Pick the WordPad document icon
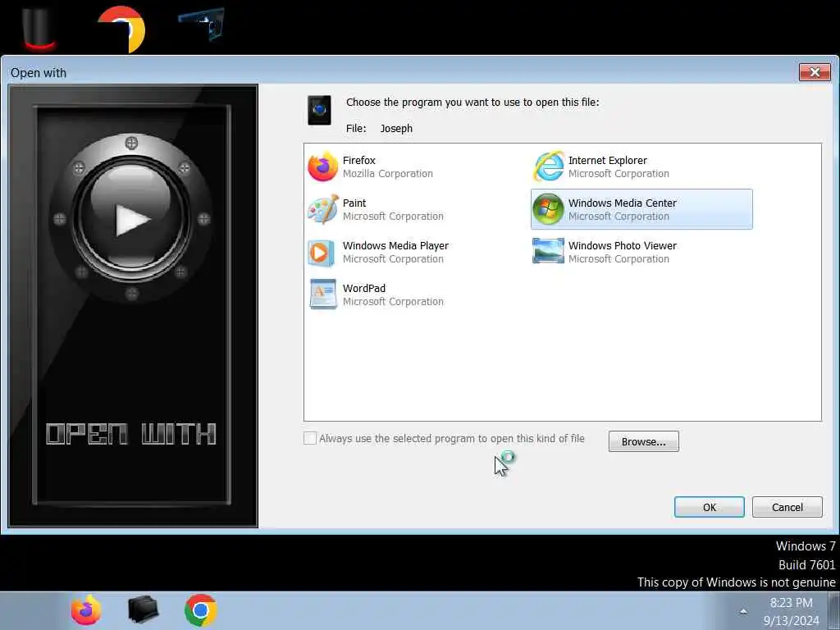Viewport: 840px width, 630px height. coord(323,294)
